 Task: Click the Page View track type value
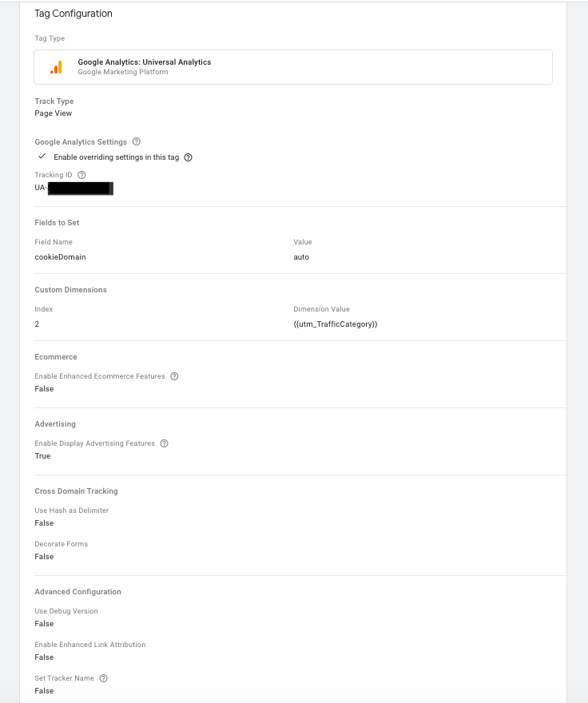[x=54, y=113]
